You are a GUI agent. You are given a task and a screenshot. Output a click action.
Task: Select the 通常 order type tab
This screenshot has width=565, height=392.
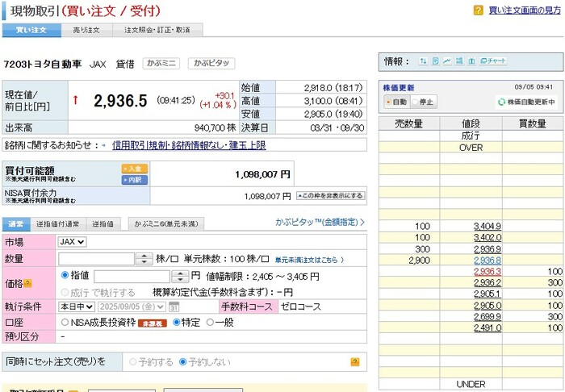click(x=16, y=224)
